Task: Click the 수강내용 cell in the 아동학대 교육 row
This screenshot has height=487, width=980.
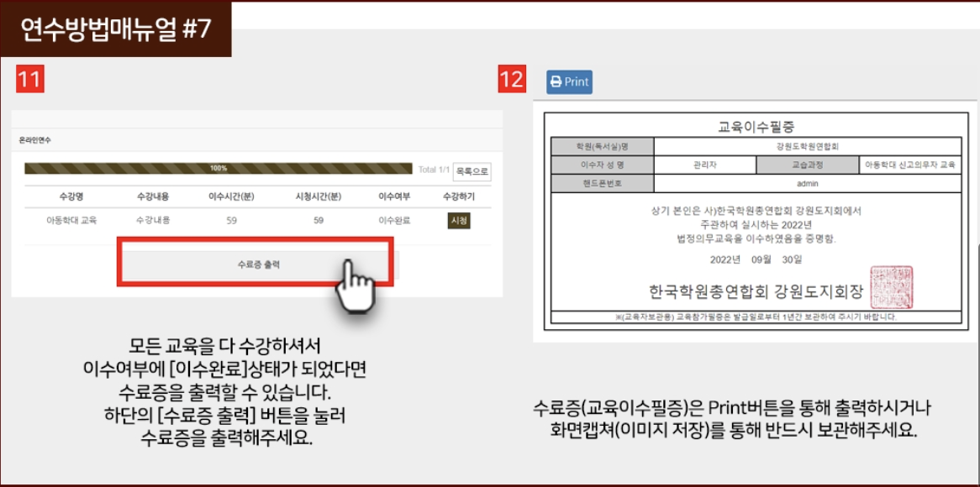Action: pos(153,220)
